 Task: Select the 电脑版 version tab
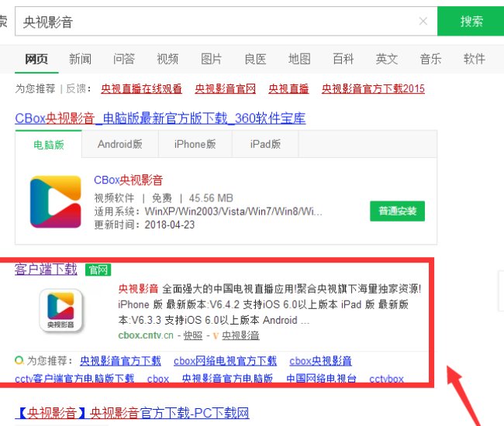click(49, 145)
